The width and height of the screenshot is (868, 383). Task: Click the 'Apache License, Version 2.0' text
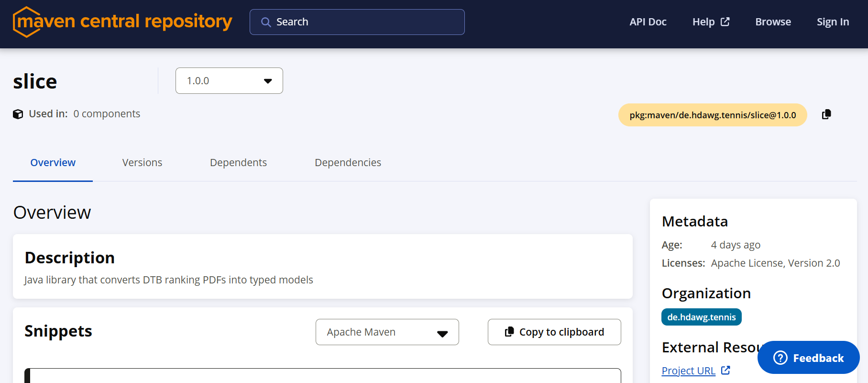point(775,263)
